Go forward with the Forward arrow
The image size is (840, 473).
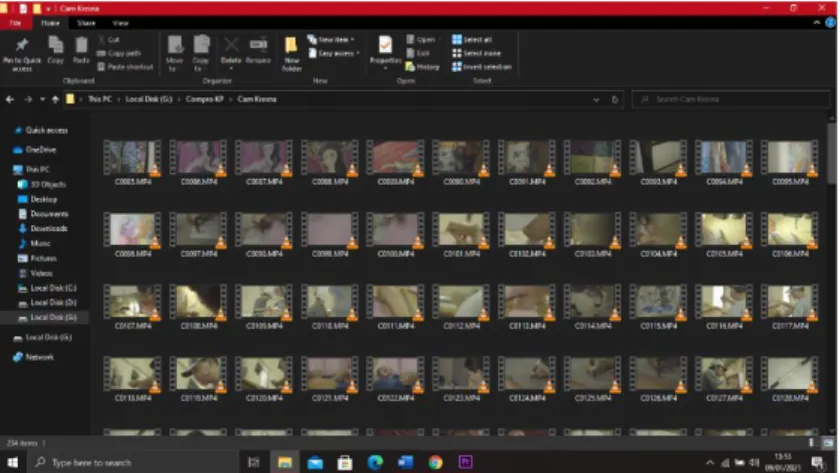coord(28,99)
